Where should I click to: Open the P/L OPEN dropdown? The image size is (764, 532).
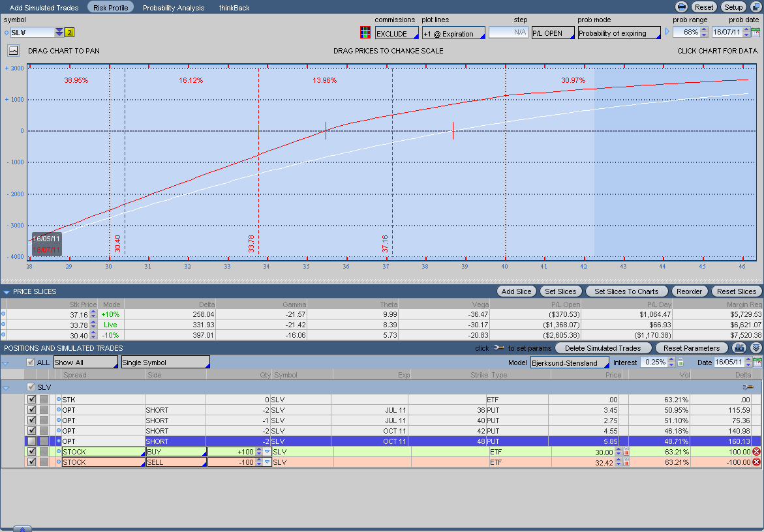(553, 33)
